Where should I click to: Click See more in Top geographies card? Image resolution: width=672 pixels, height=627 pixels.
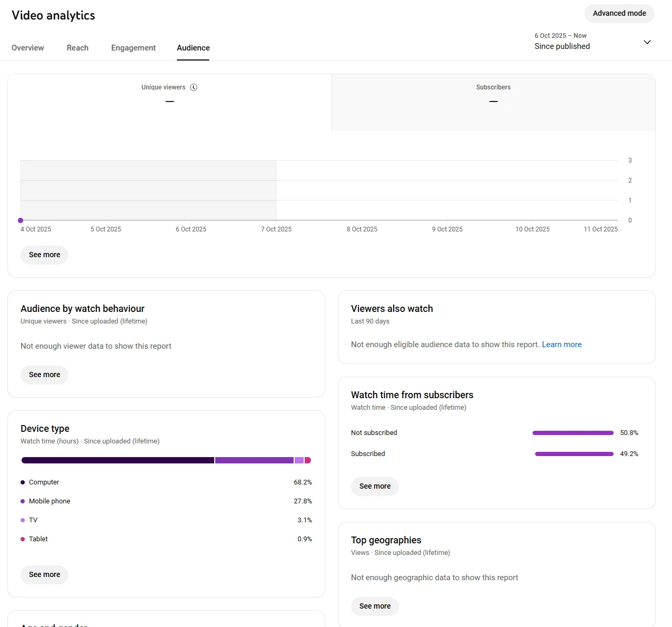pos(375,606)
